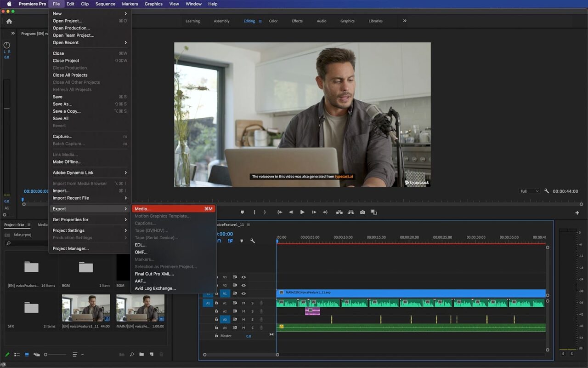The height and width of the screenshot is (368, 588).
Task: Click the Step Forward icon in the Program Monitor
Action: tap(314, 212)
